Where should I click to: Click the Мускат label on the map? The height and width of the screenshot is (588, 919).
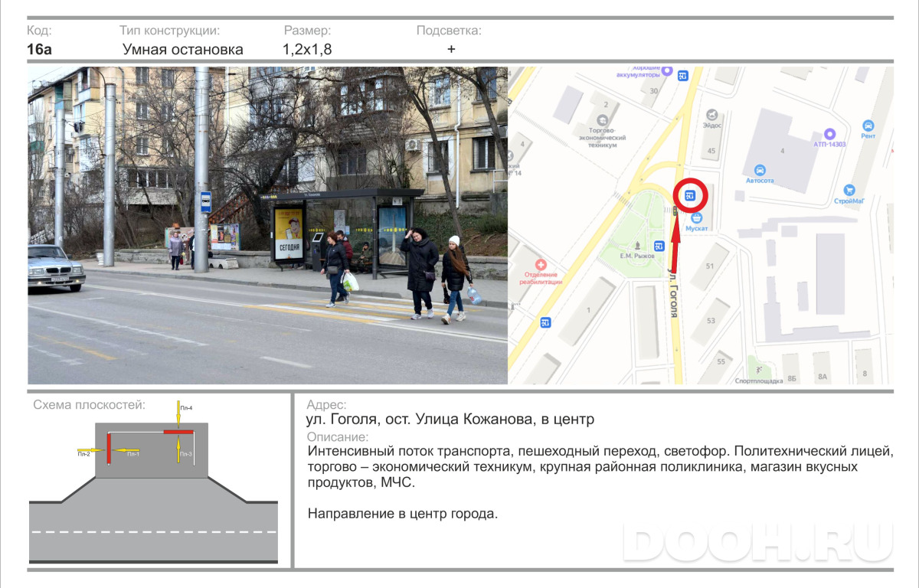pos(697,228)
